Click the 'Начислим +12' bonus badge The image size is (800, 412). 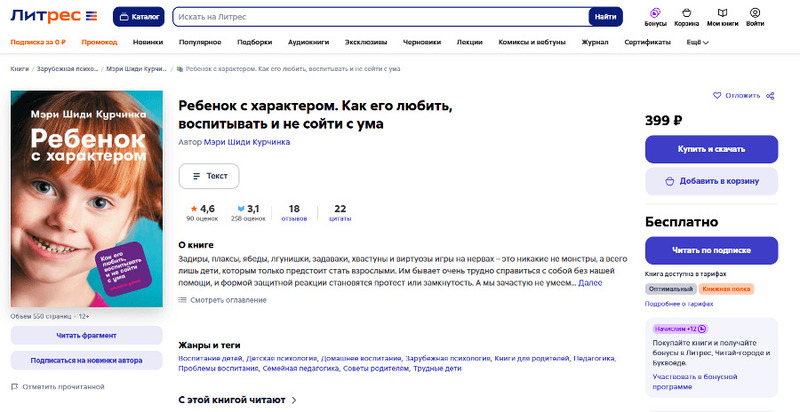680,329
